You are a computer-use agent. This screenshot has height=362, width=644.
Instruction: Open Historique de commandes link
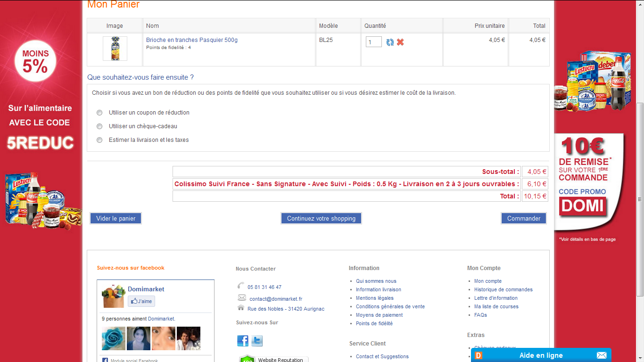503,289
